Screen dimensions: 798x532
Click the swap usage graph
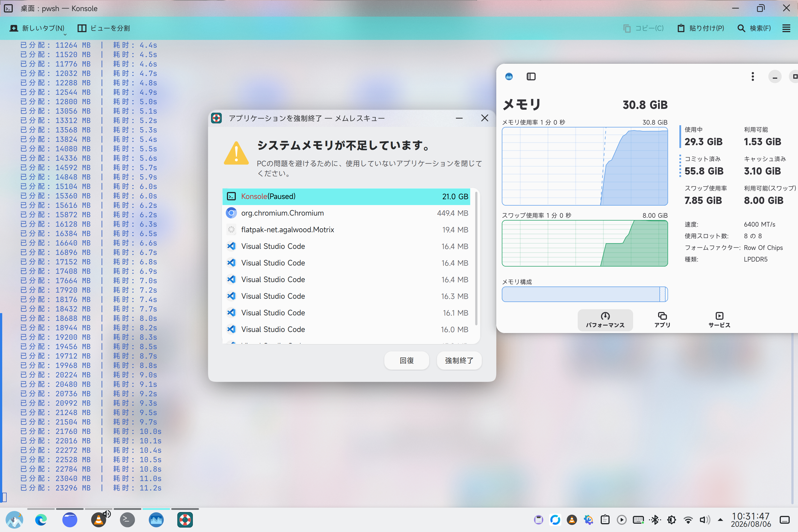pyautogui.click(x=585, y=243)
